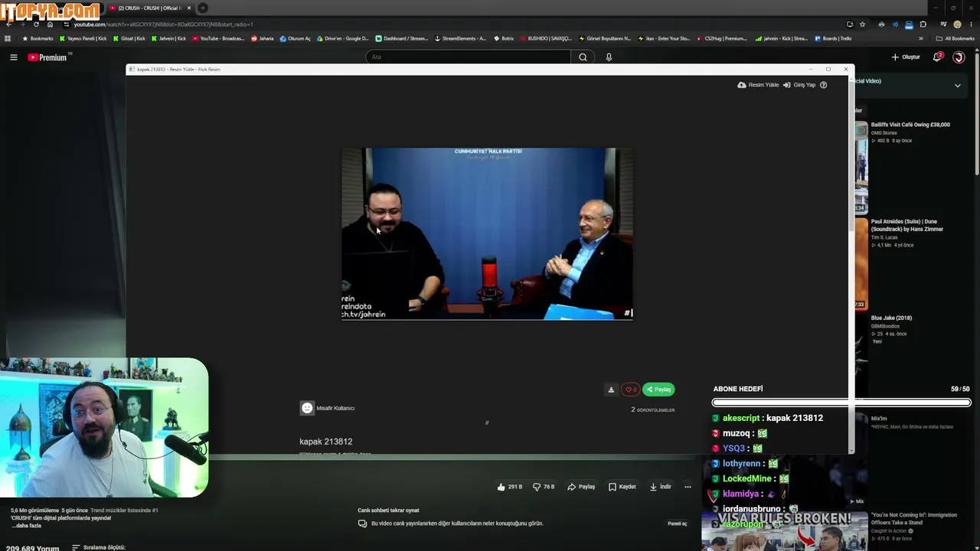
Task: Open the Boards Trello bookmark
Action: click(x=833, y=38)
